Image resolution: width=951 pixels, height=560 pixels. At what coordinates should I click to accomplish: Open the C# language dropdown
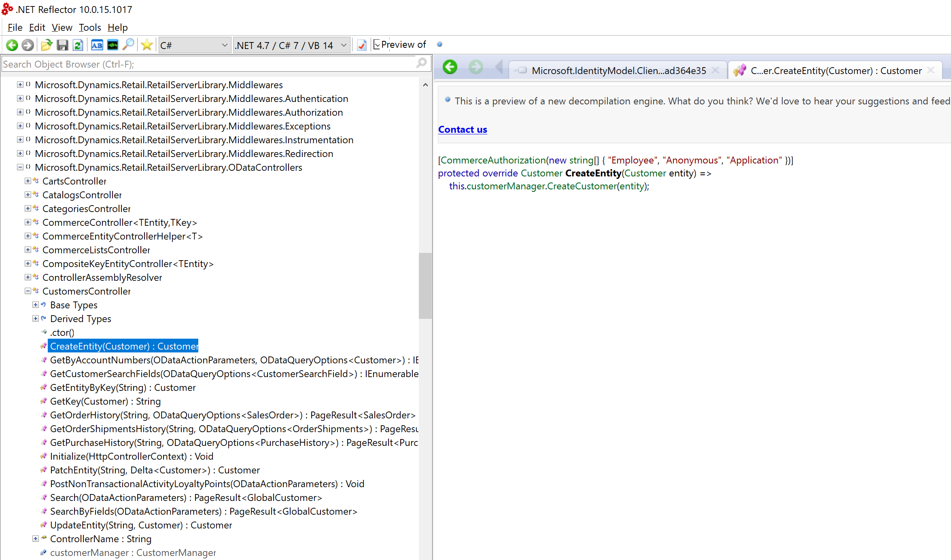194,45
